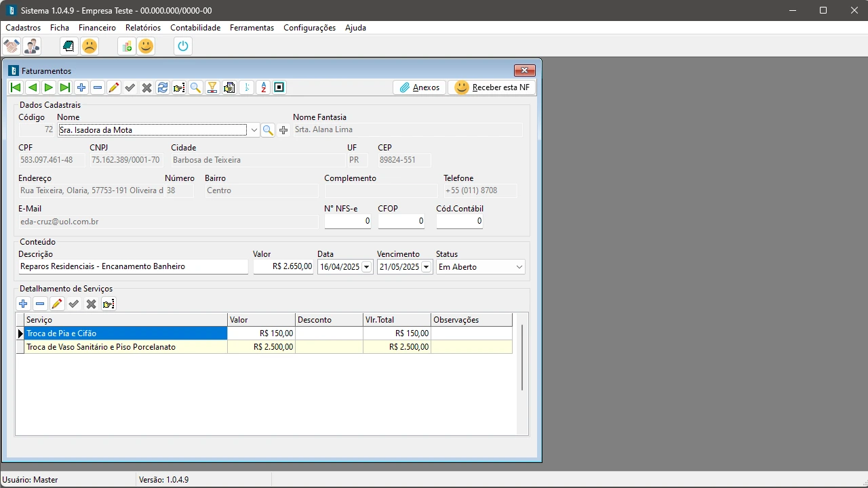The width and height of the screenshot is (868, 488).
Task: Click the black square toolbar icon
Action: click(x=279, y=87)
